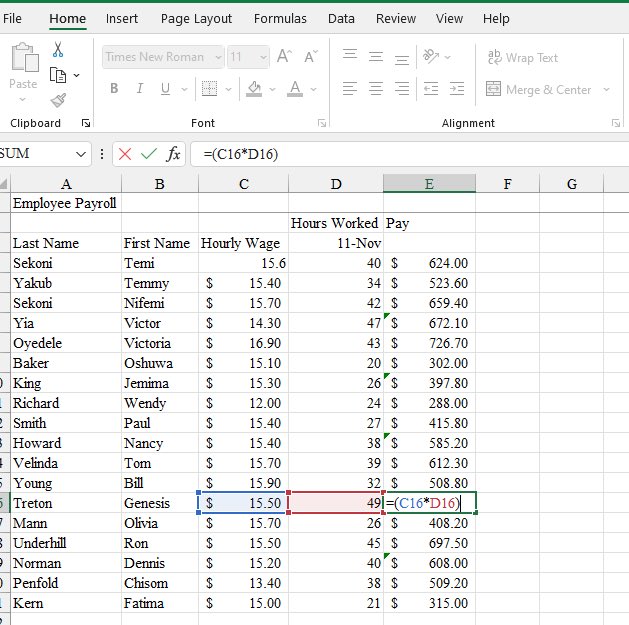629x625 pixels.
Task: Open the font size 11 dropdown
Action: (263, 57)
